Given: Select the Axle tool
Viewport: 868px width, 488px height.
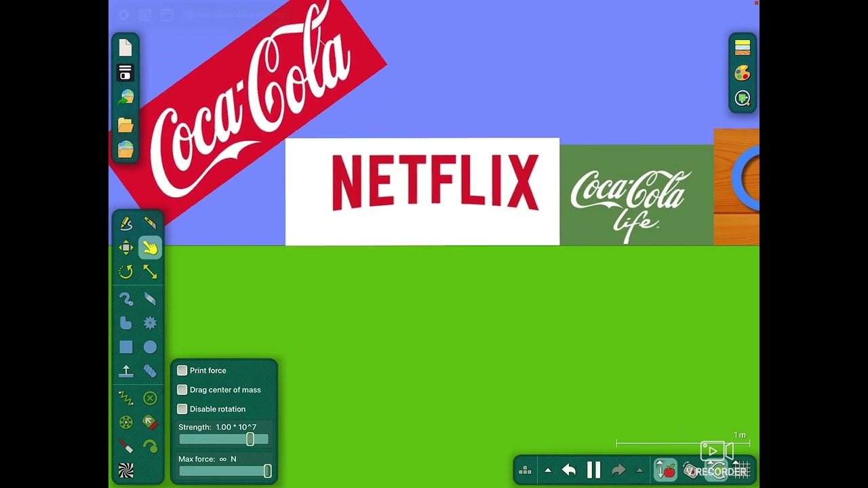Looking at the screenshot, I should pos(126,422).
